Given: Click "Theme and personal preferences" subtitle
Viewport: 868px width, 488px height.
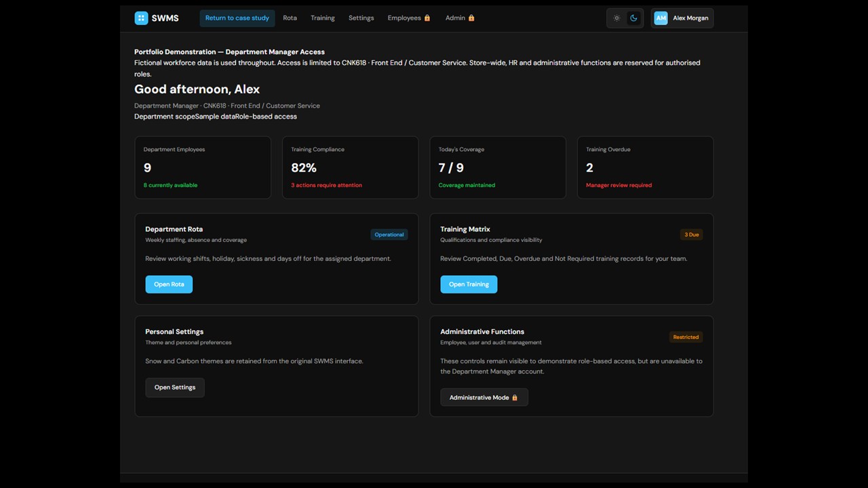Looking at the screenshot, I should (189, 342).
